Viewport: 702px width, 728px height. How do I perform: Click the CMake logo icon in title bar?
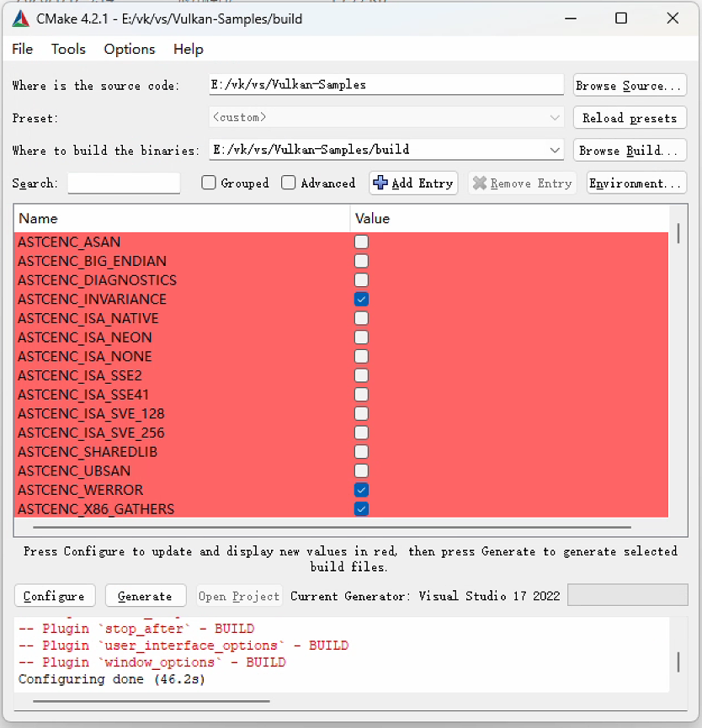pyautogui.click(x=20, y=19)
